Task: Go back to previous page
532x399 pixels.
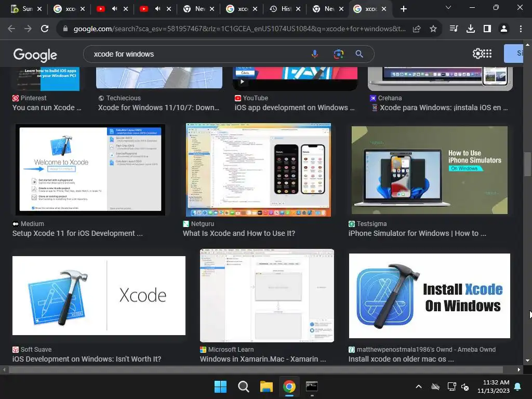Action: 11,29
